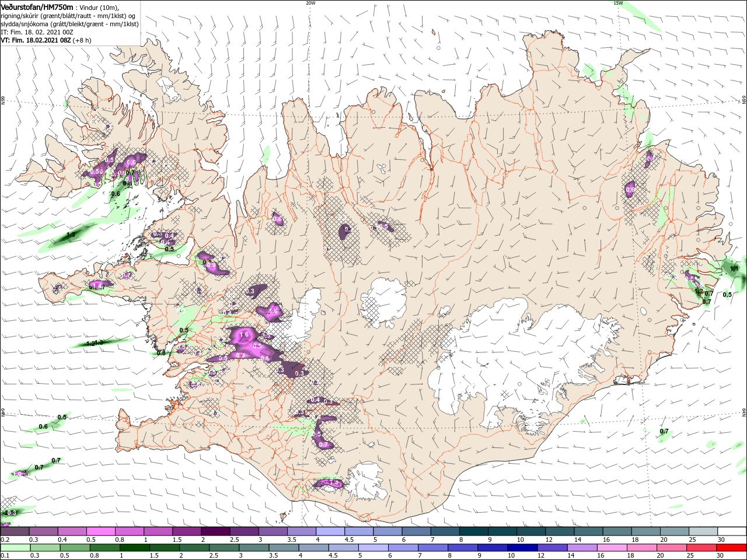
Task: Pick the light grey 25 swatch in the upper legend row
Action: [x=703, y=531]
